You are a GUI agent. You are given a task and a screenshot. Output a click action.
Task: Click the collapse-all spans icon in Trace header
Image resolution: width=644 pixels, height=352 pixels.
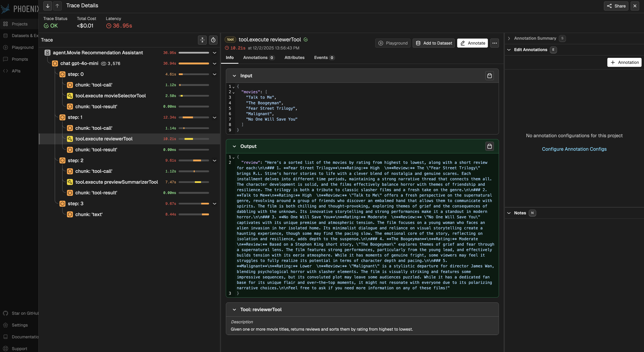tap(202, 40)
